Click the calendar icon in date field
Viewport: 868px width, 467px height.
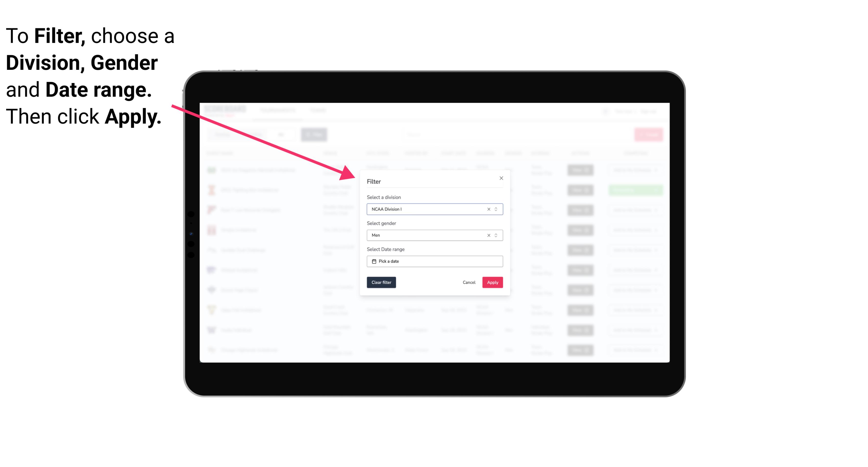(x=373, y=261)
